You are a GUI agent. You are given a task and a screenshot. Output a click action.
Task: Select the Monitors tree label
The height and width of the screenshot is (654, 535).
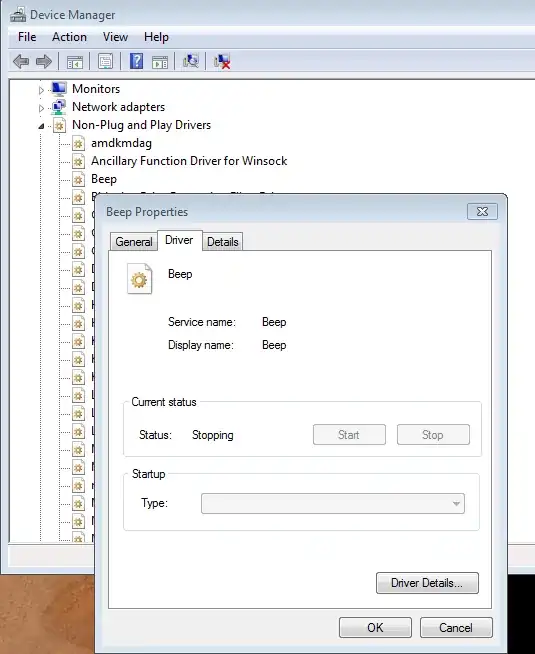(x=96, y=89)
